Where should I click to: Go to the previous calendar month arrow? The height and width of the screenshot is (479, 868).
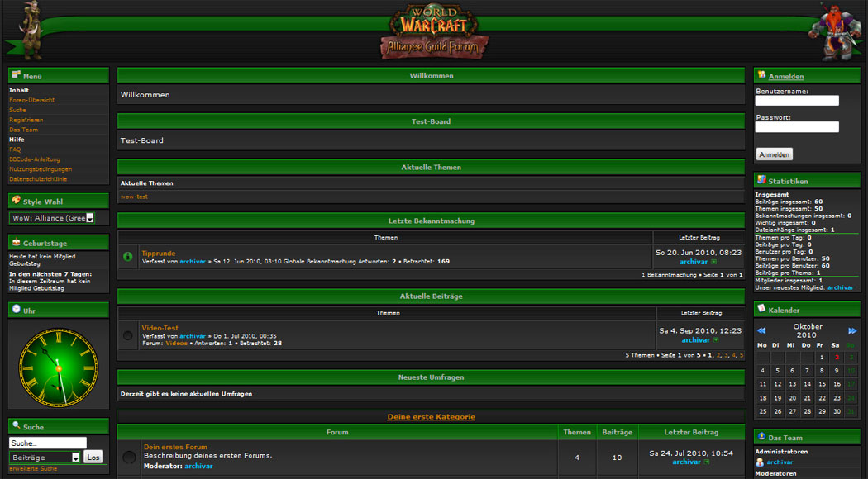pos(761,331)
